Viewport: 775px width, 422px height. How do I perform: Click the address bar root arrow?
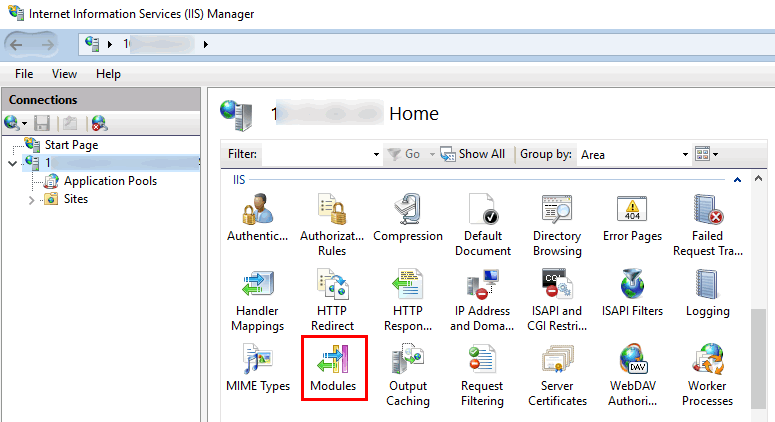(x=110, y=44)
